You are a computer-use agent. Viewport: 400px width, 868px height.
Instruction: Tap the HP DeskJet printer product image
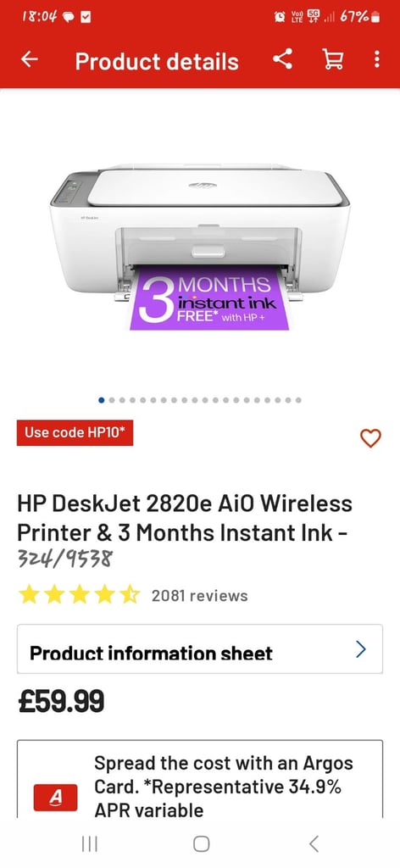click(200, 247)
